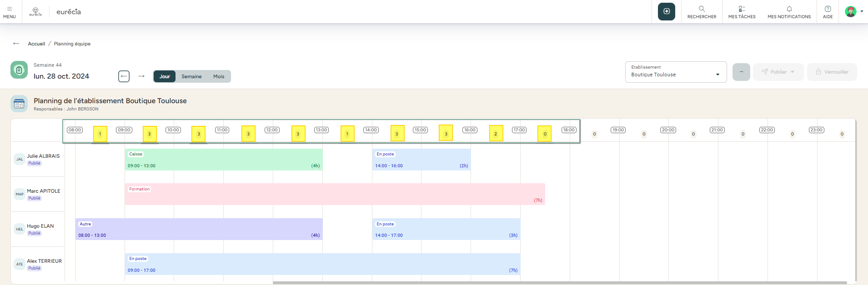
Task: Click Publié badge under Julie ALBRAIS
Action: [35, 163]
